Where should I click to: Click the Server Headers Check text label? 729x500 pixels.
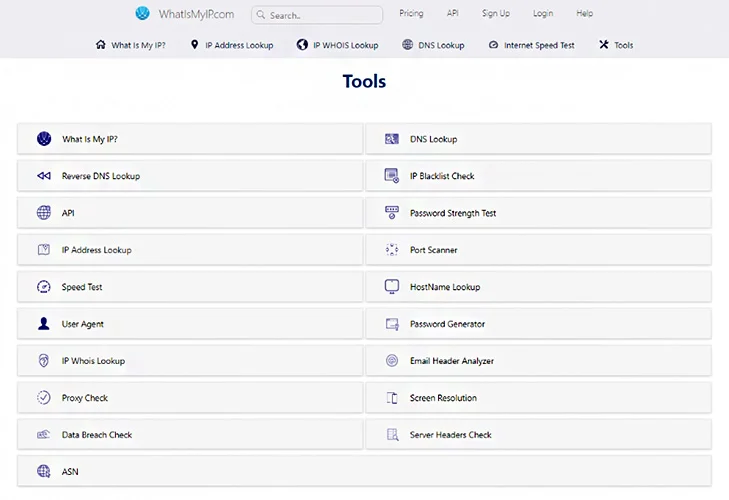pyautogui.click(x=451, y=435)
